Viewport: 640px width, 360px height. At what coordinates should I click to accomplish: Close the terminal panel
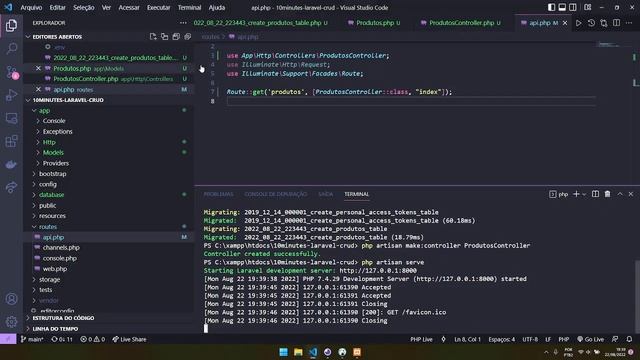(631, 194)
